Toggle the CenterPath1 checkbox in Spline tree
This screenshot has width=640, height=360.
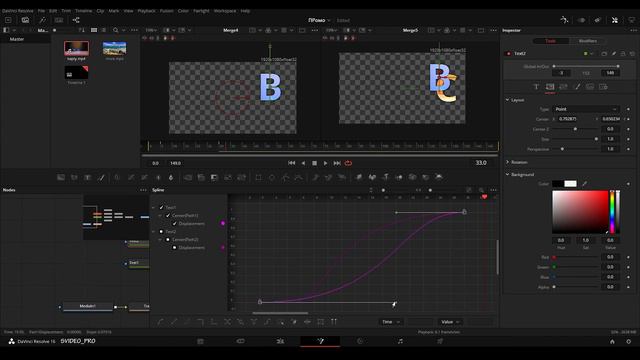point(168,216)
